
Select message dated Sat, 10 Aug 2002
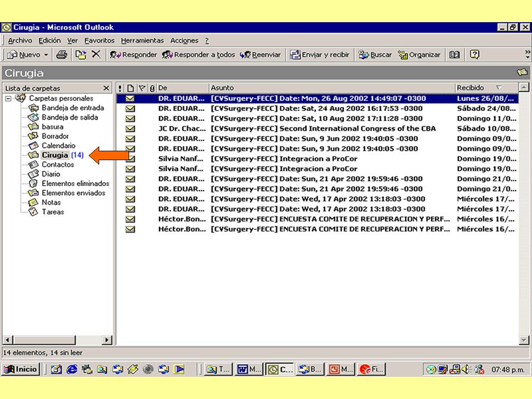317,119
